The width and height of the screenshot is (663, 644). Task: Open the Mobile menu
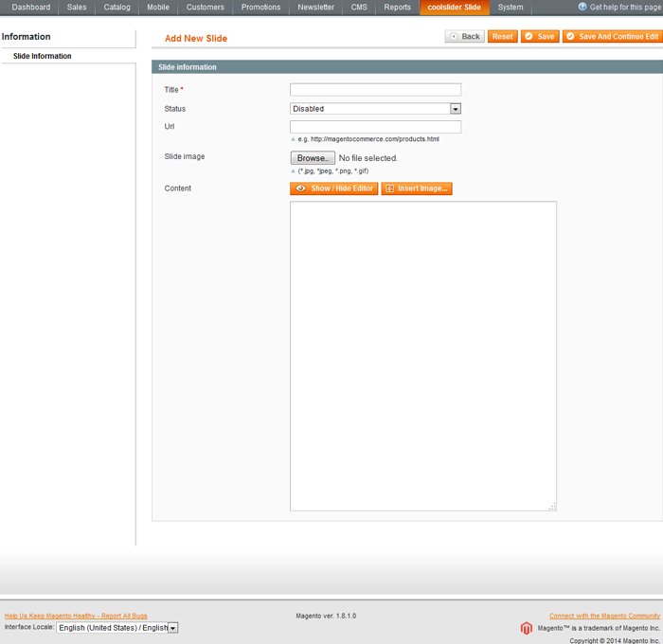pyautogui.click(x=158, y=8)
